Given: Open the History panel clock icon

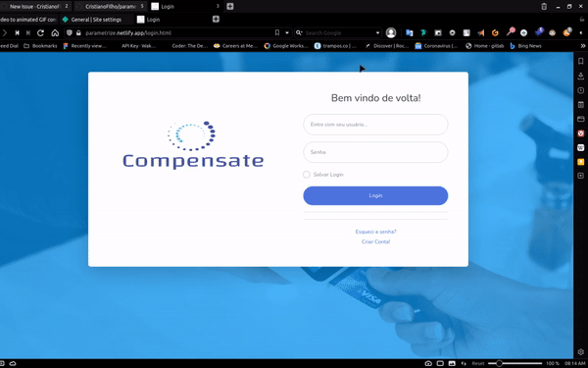Looking at the screenshot, I should pyautogui.click(x=580, y=90).
